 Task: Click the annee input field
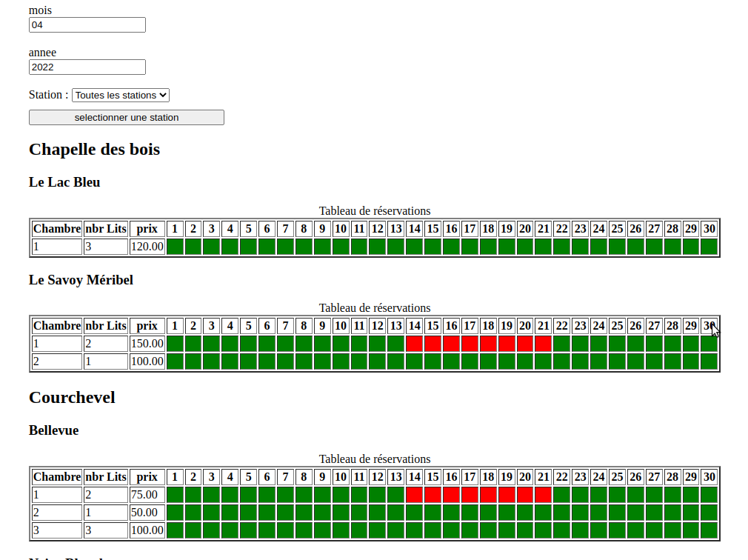click(87, 67)
